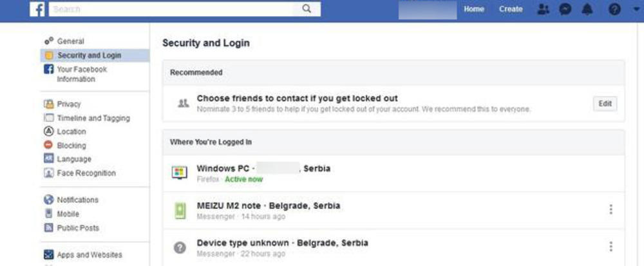Screen dimensions: 644x266
Task: Click into the Facebook search field
Action: pos(174,9)
